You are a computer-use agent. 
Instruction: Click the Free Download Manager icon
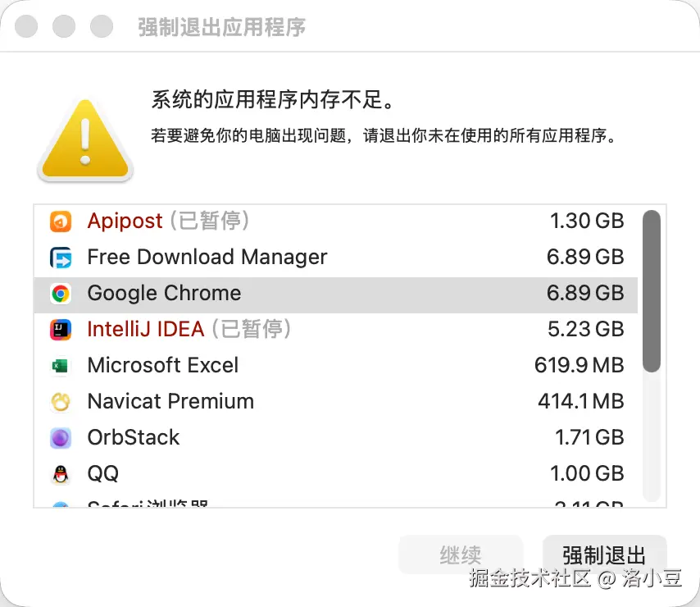tap(61, 258)
